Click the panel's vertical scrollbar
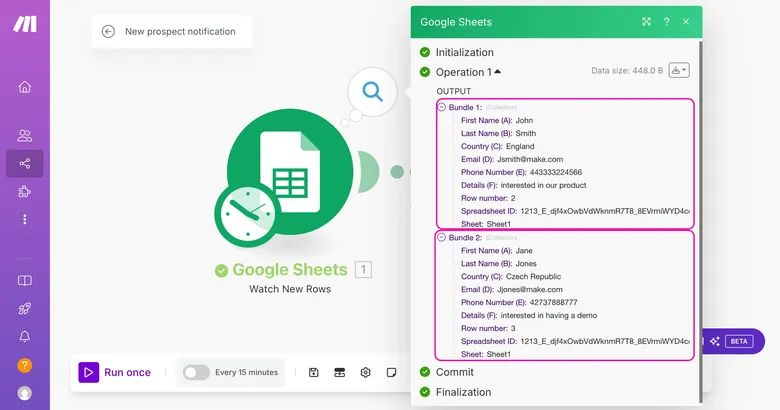The width and height of the screenshot is (780, 410). (x=700, y=221)
